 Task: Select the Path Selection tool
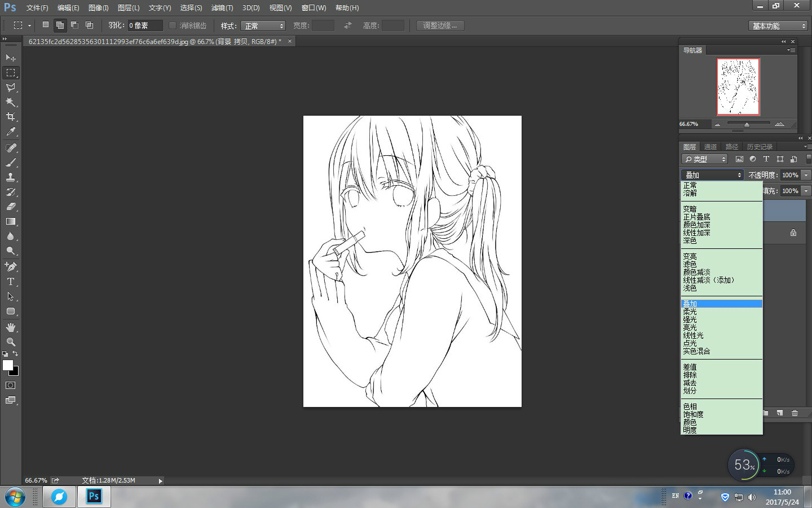(x=11, y=296)
